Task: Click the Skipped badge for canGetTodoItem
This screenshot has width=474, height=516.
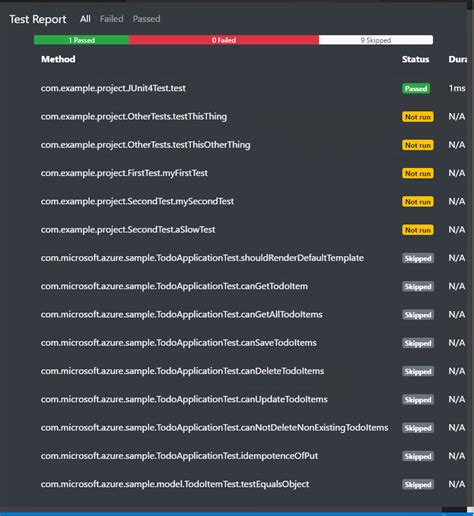Action: pyautogui.click(x=418, y=287)
